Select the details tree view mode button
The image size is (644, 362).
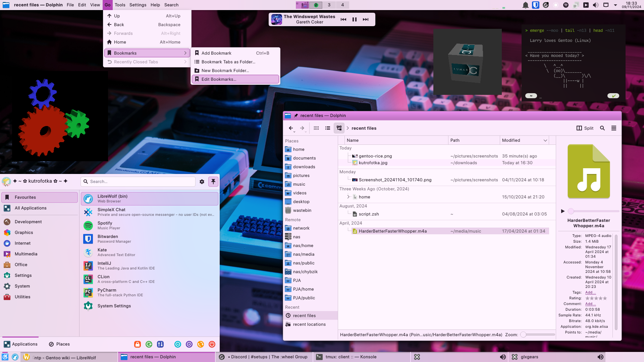[x=339, y=128]
